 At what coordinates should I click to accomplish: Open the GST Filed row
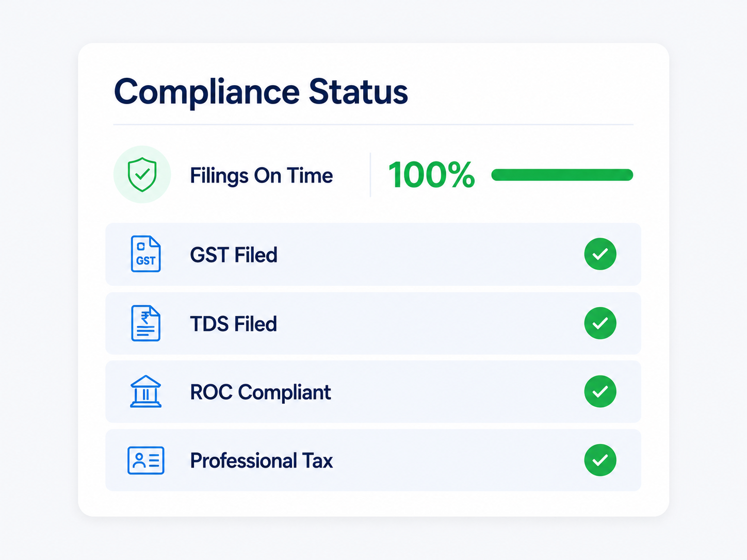click(x=373, y=254)
